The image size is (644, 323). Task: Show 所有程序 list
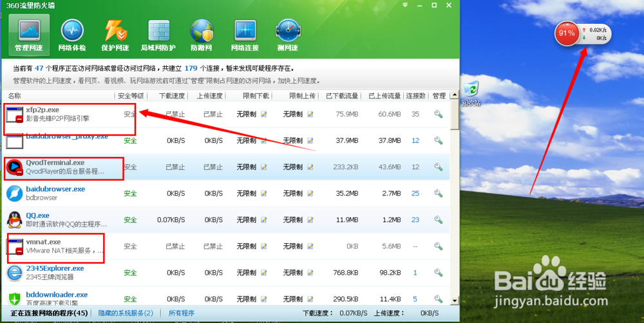[x=182, y=313]
